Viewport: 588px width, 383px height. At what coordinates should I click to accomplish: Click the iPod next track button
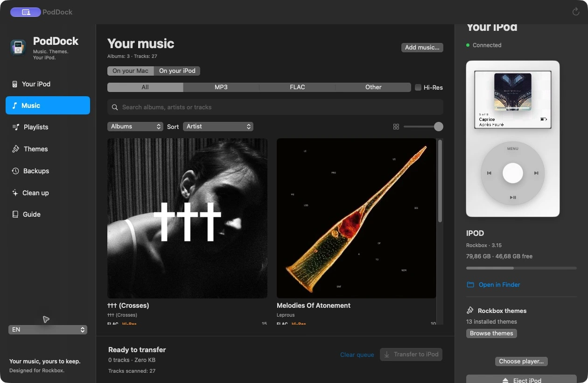pos(537,173)
